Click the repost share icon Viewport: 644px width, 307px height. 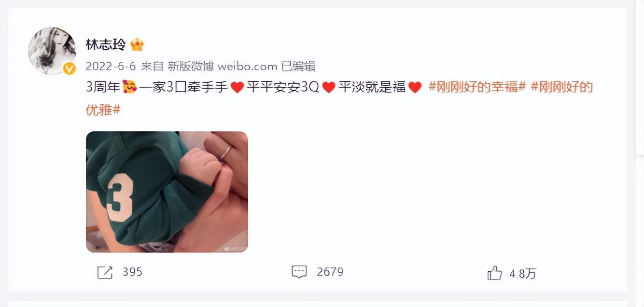click(105, 272)
